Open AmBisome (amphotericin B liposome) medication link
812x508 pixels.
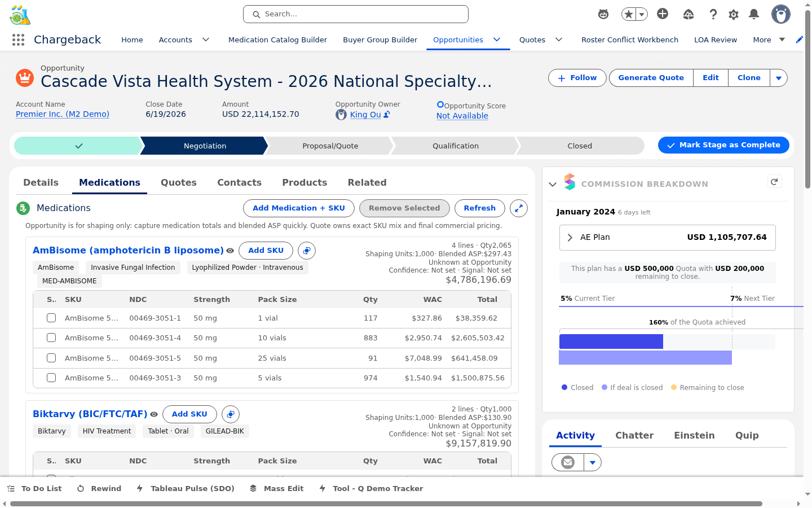coord(128,251)
